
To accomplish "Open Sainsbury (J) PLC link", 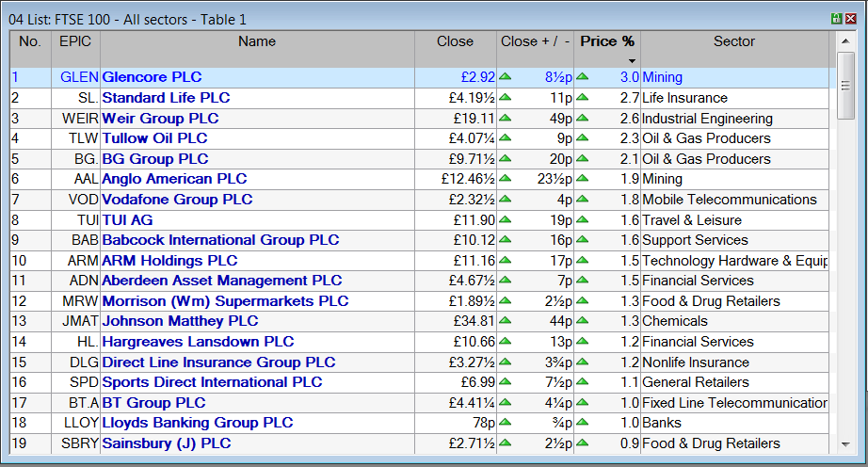I will (x=166, y=443).
